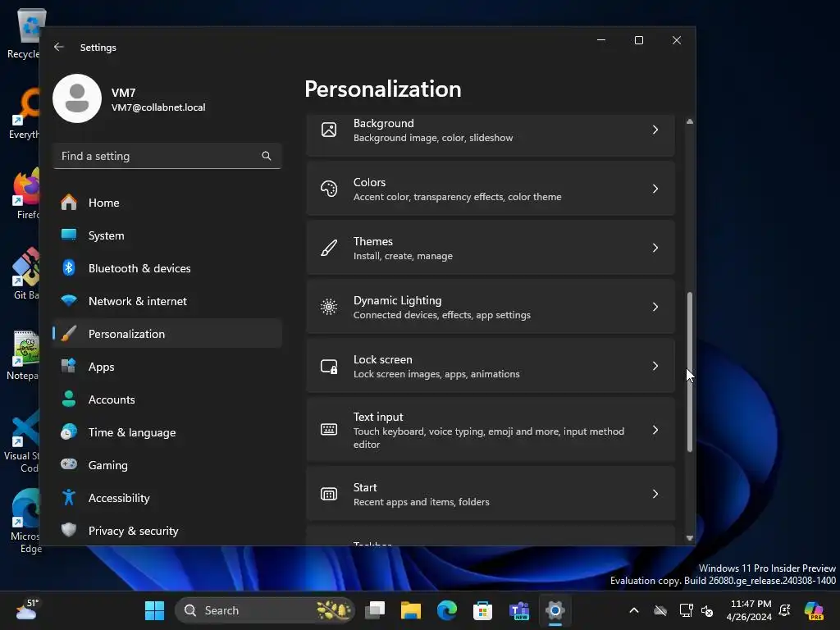Show hidden icons tray chevron

634,610
